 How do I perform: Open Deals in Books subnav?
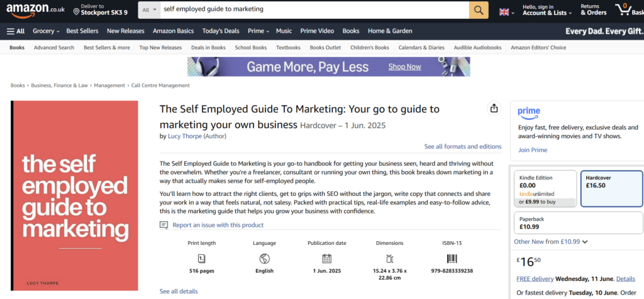tap(208, 48)
